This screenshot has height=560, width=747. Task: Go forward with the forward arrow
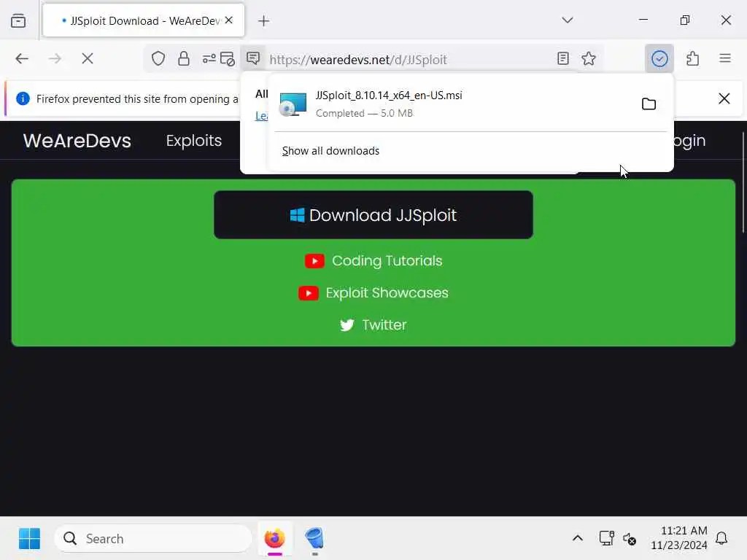tap(55, 58)
